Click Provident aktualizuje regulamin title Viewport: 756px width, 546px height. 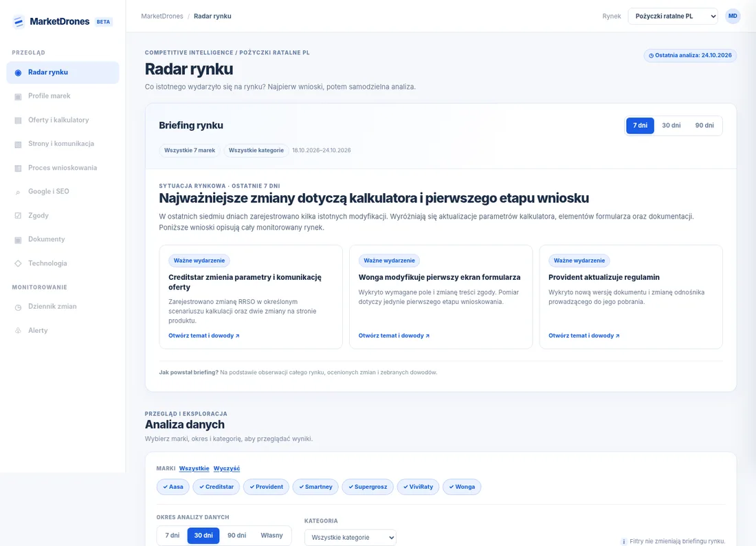point(603,277)
